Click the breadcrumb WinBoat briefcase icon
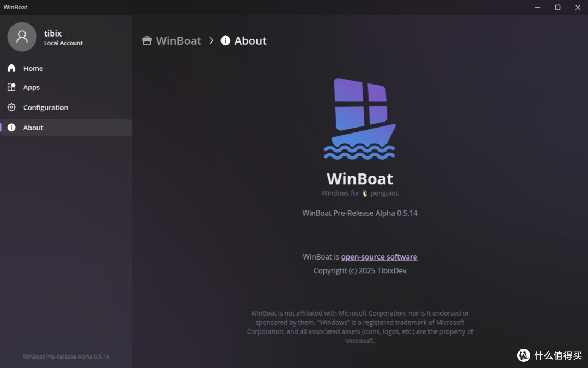This screenshot has width=588, height=368. (x=147, y=40)
